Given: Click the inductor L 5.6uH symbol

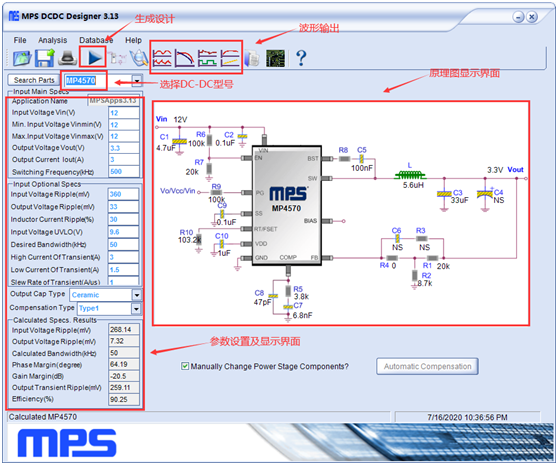Looking at the screenshot, I should pyautogui.click(x=410, y=175).
